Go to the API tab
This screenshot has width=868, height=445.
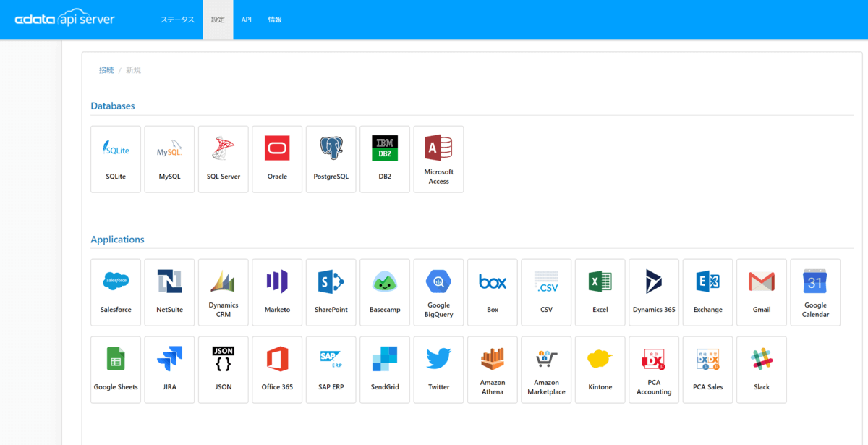click(247, 20)
